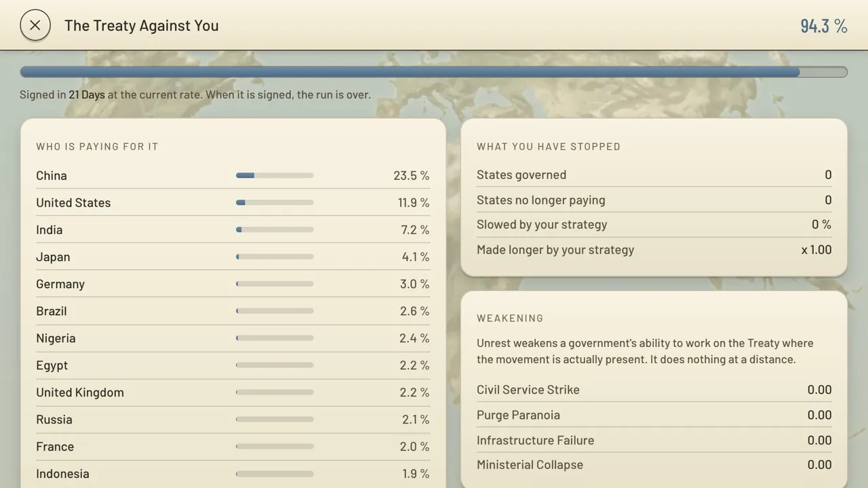Select the France row
This screenshot has height=488, width=868.
233,447
